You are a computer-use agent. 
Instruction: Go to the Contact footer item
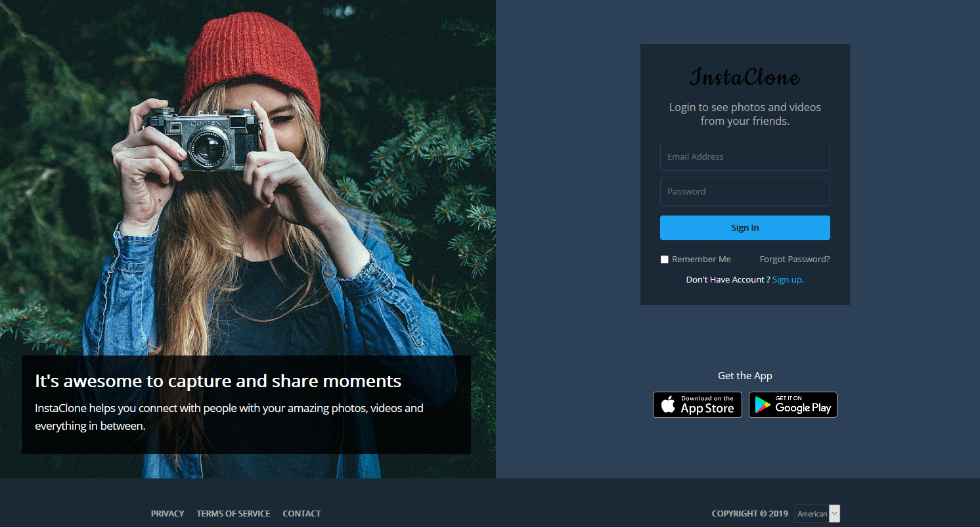[x=301, y=514]
